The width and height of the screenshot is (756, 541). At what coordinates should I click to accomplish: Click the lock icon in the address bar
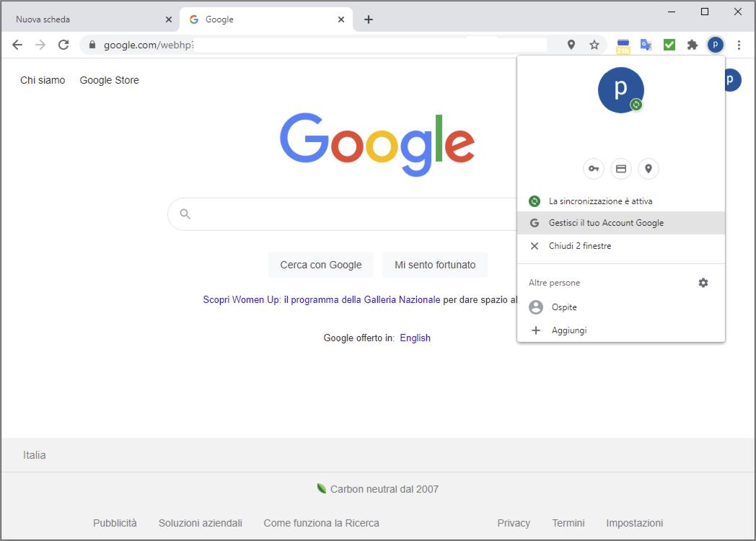tap(92, 44)
